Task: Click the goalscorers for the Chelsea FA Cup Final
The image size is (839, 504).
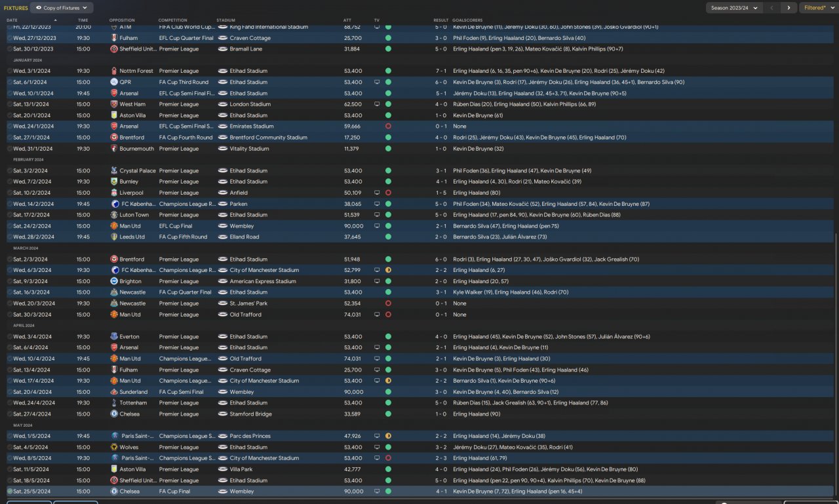Action: click(x=517, y=492)
